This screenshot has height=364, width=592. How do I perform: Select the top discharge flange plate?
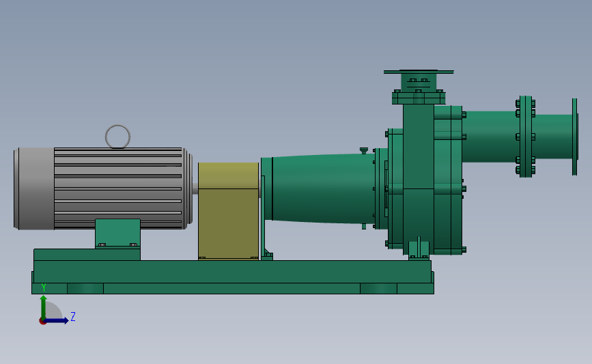[419, 72]
